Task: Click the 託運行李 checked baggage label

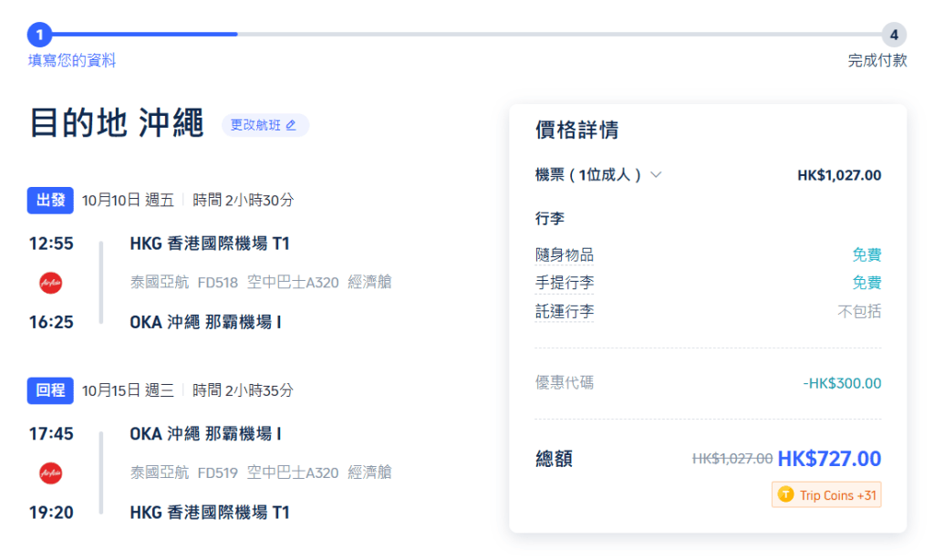Action: click(x=564, y=312)
